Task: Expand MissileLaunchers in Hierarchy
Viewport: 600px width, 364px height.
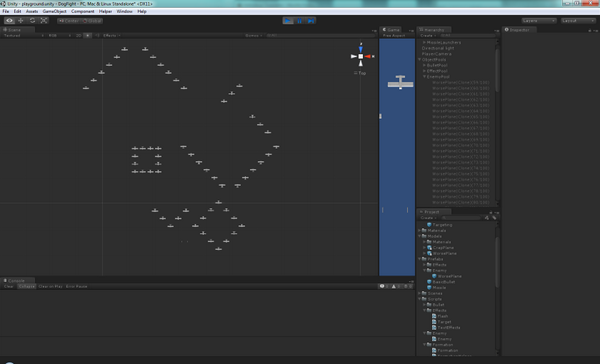Action: click(x=424, y=42)
